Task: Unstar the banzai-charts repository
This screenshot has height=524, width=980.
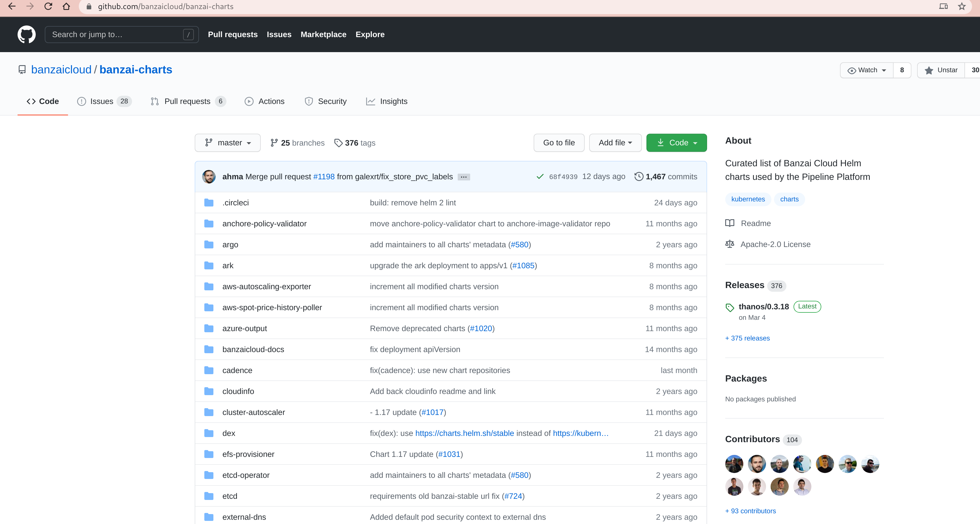Action: [941, 70]
